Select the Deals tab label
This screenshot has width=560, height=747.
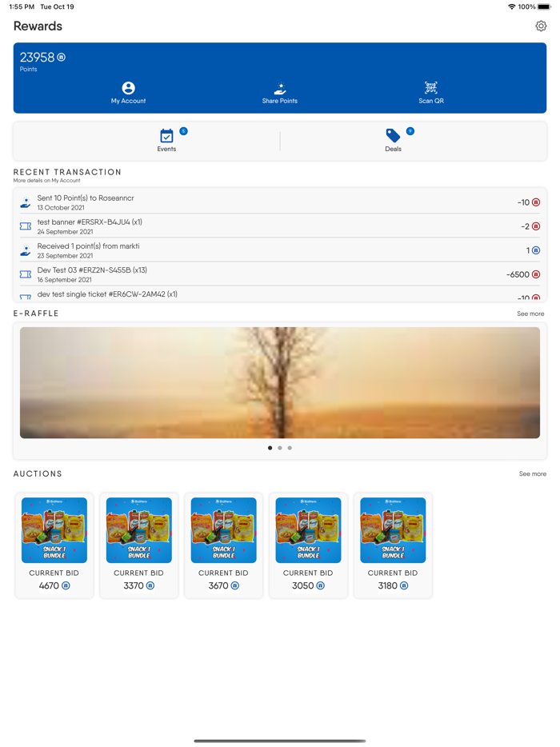pyautogui.click(x=393, y=149)
